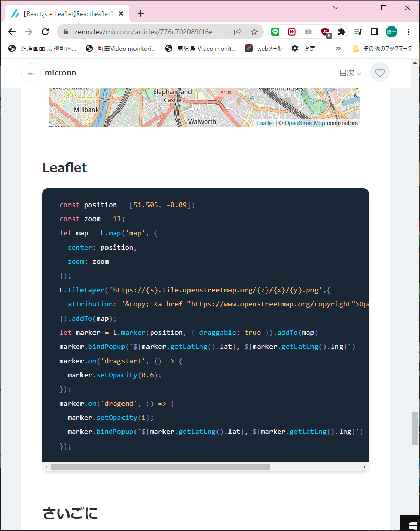420x531 pixels.
Task: Expand the 目次 table of contents dropdown
Action: 350,73
